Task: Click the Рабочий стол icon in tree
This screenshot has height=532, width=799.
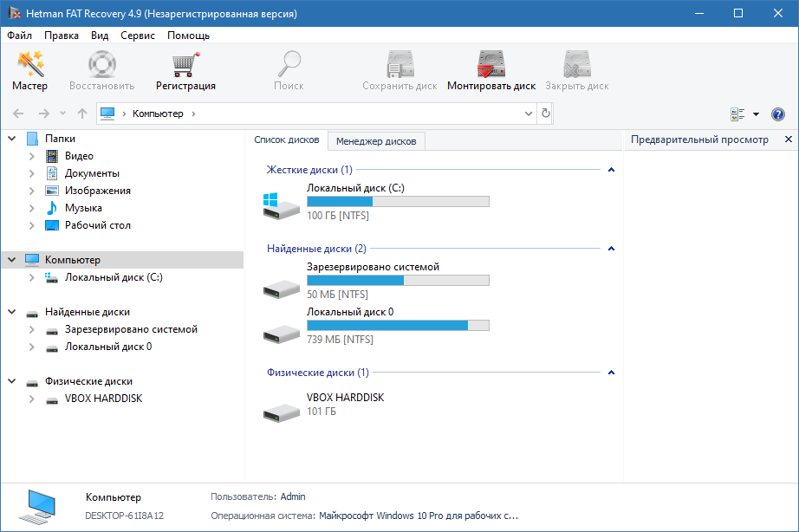Action: click(51, 225)
